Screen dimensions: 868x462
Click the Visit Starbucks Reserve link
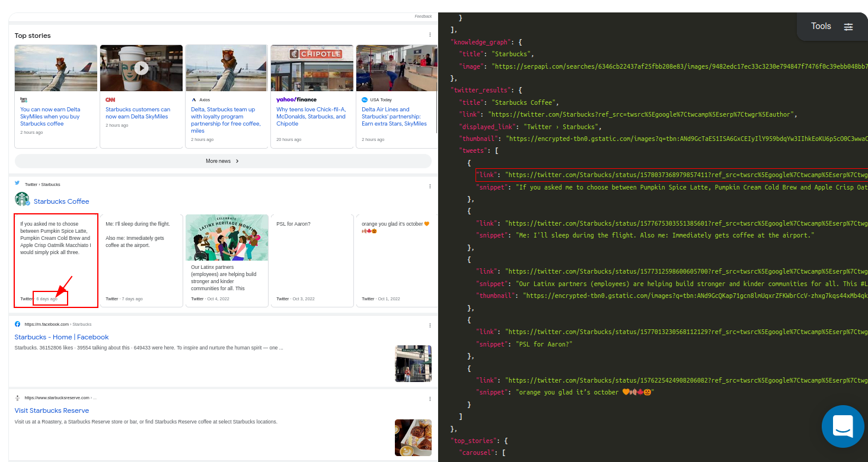coord(52,410)
